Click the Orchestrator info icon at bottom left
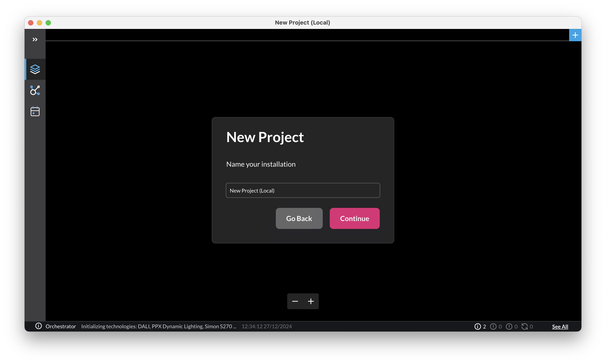The width and height of the screenshot is (606, 364). click(39, 326)
